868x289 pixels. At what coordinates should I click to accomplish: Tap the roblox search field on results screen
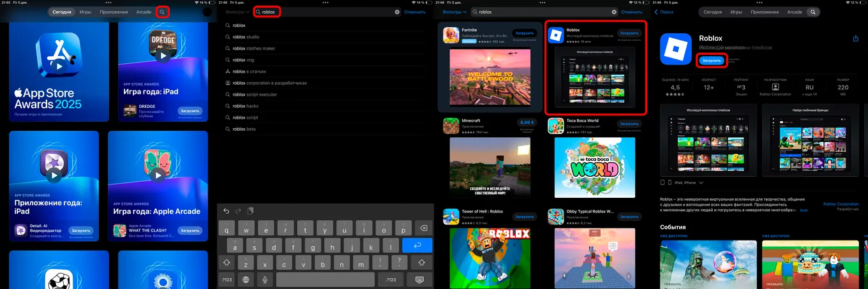pyautogui.click(x=545, y=12)
